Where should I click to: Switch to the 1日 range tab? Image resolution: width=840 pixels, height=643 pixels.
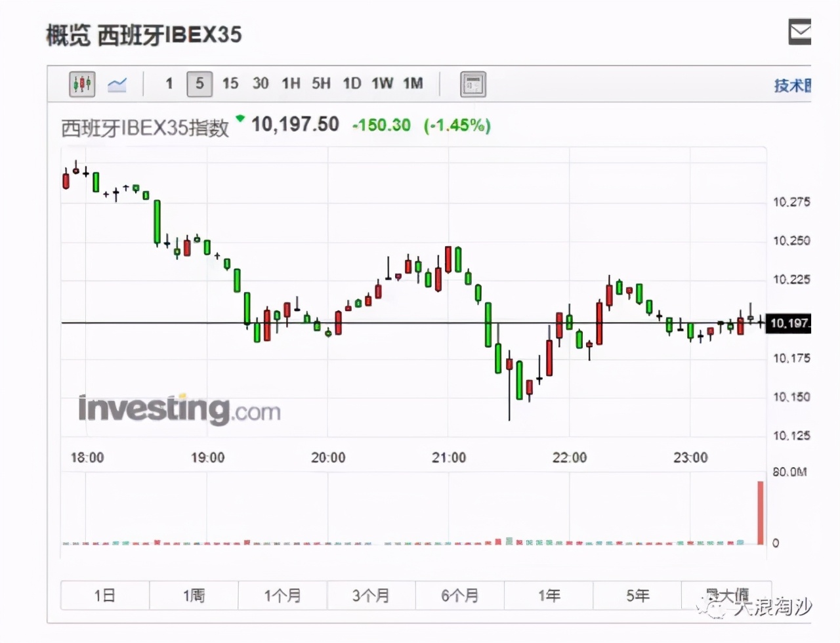pos(104,595)
